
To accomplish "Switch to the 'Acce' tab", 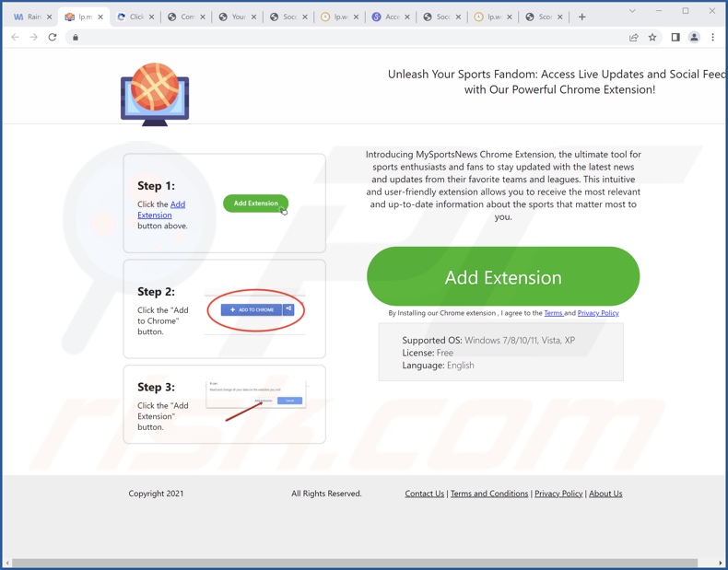I will click(x=390, y=17).
